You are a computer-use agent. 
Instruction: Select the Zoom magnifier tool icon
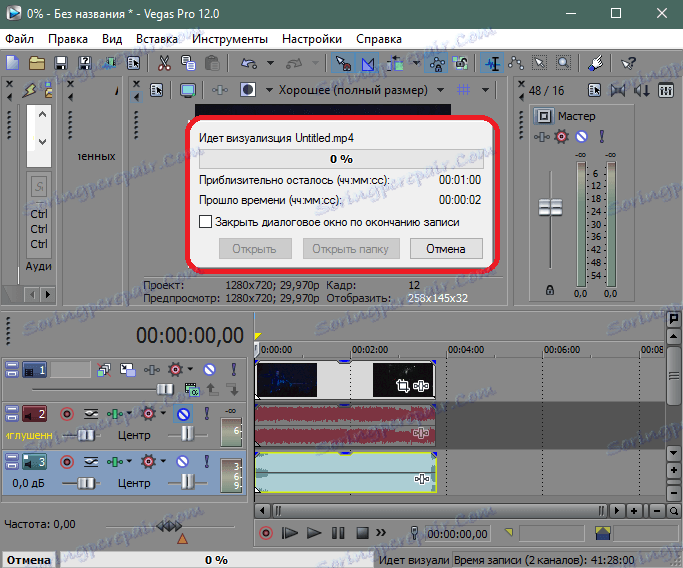(x=563, y=64)
